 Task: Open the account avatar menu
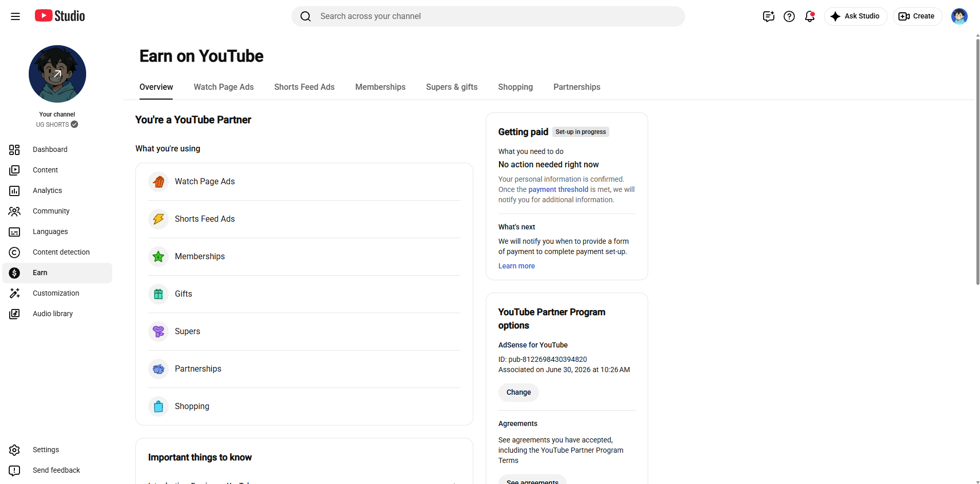point(959,16)
